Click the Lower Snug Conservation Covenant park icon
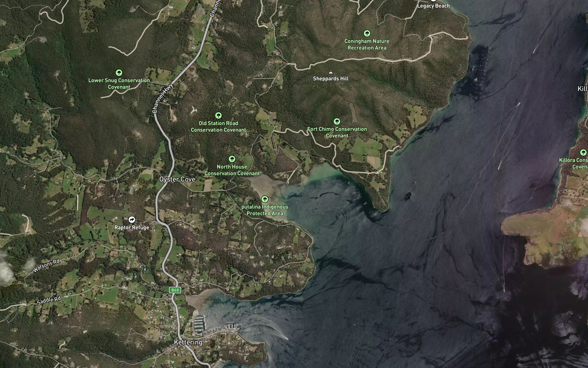588x368 pixels. tap(119, 72)
